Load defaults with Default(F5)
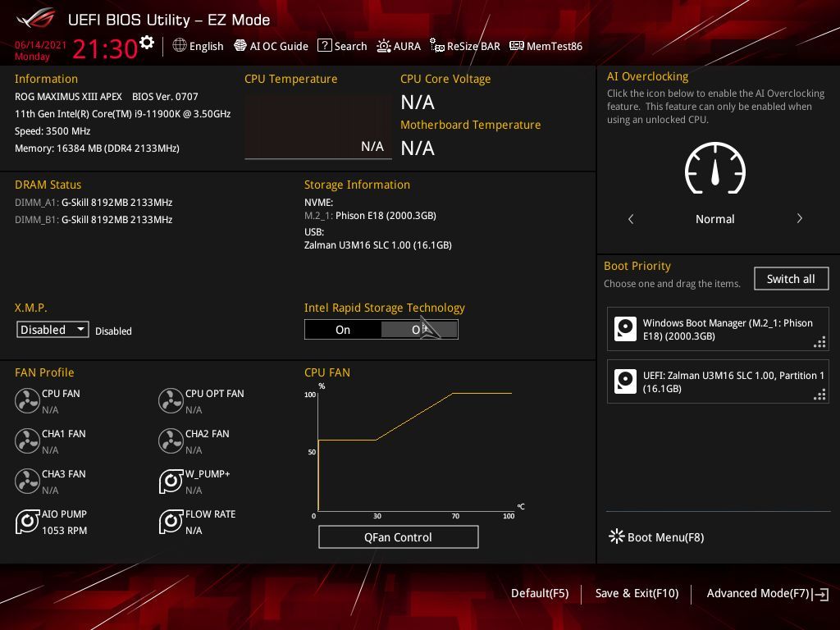 tap(540, 593)
